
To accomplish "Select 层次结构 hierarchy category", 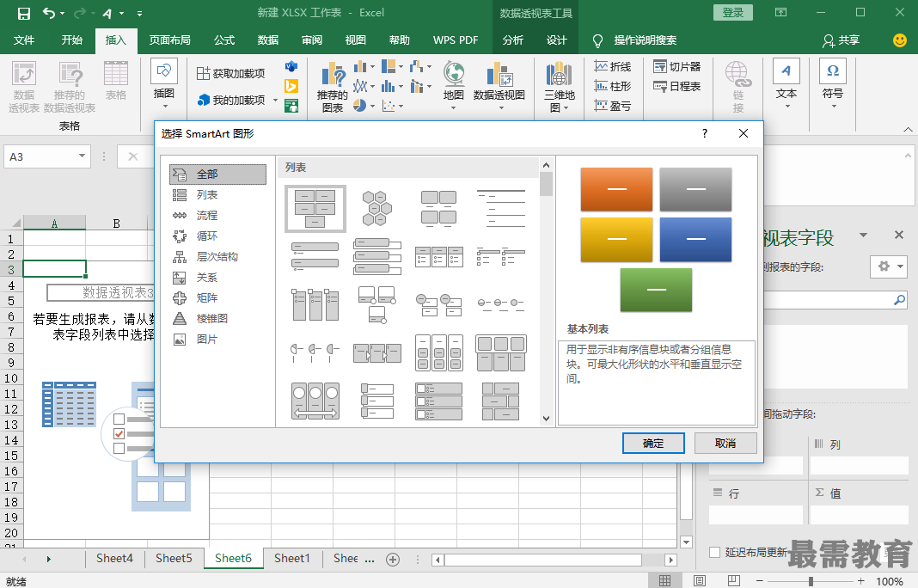I will [217, 256].
